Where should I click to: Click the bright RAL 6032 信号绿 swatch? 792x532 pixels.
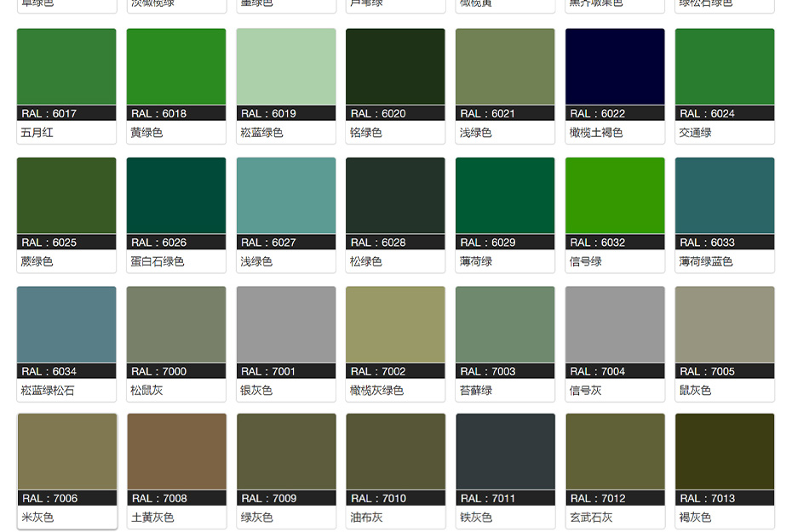coord(615,197)
